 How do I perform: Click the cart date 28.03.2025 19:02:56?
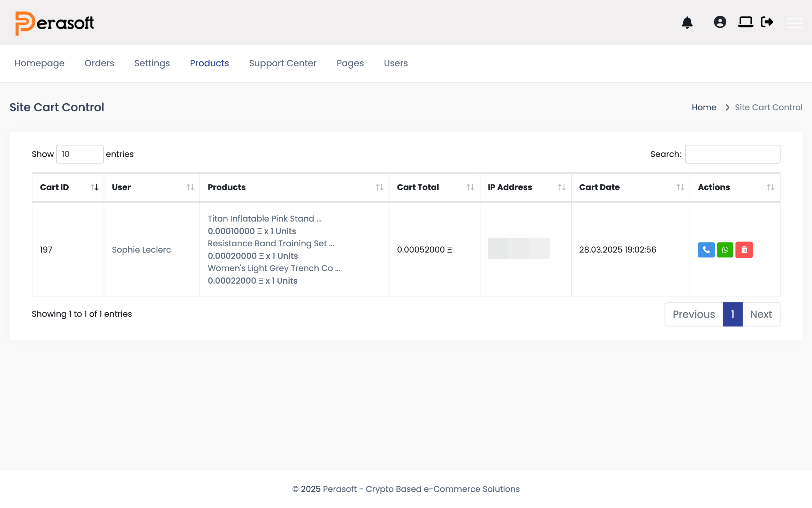point(617,250)
